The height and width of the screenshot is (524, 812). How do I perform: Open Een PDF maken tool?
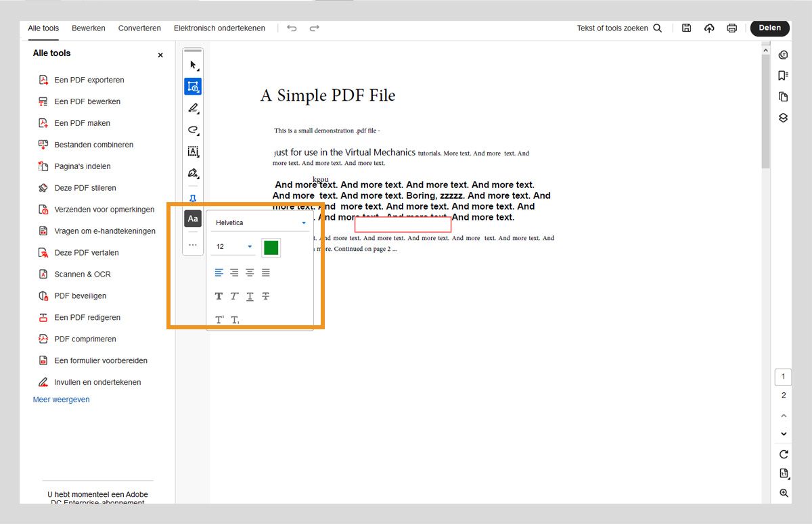[82, 123]
